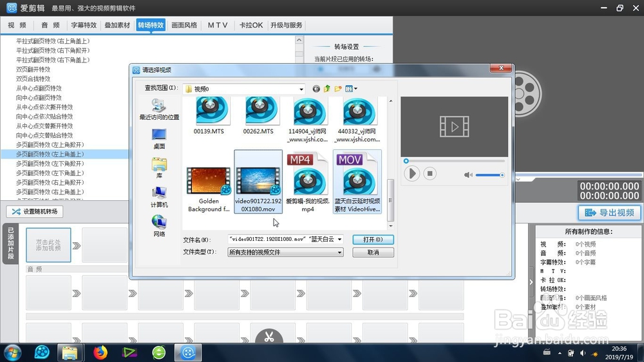Screen dimensions: 644x362
Task: Click the back arrow in file dialog toolbar
Action: pos(316,89)
